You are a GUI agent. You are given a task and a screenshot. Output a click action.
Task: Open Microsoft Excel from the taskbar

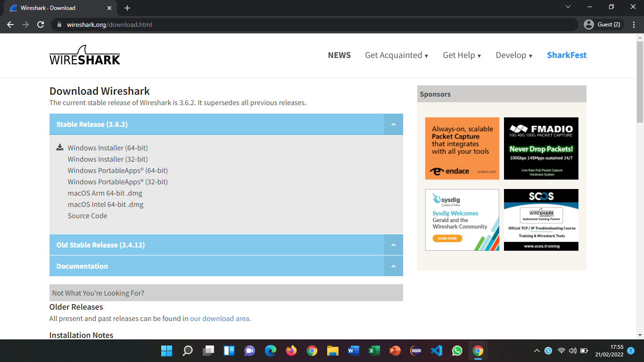(374, 351)
